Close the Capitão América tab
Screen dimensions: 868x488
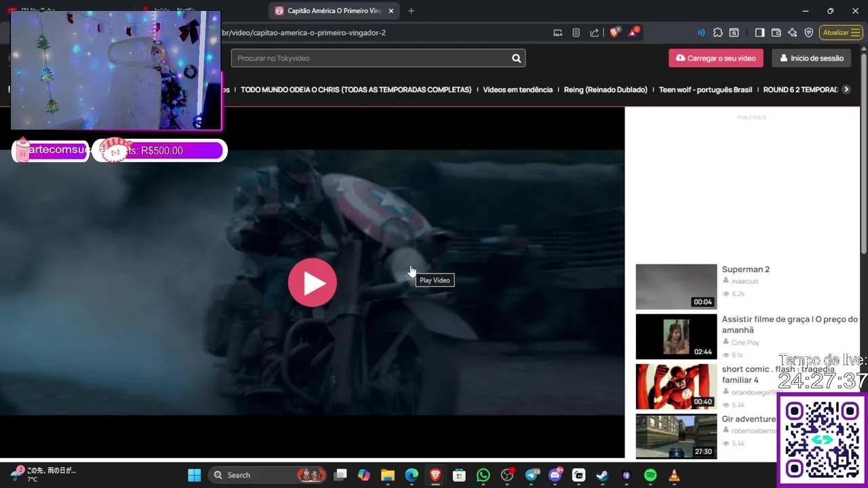coord(391,11)
